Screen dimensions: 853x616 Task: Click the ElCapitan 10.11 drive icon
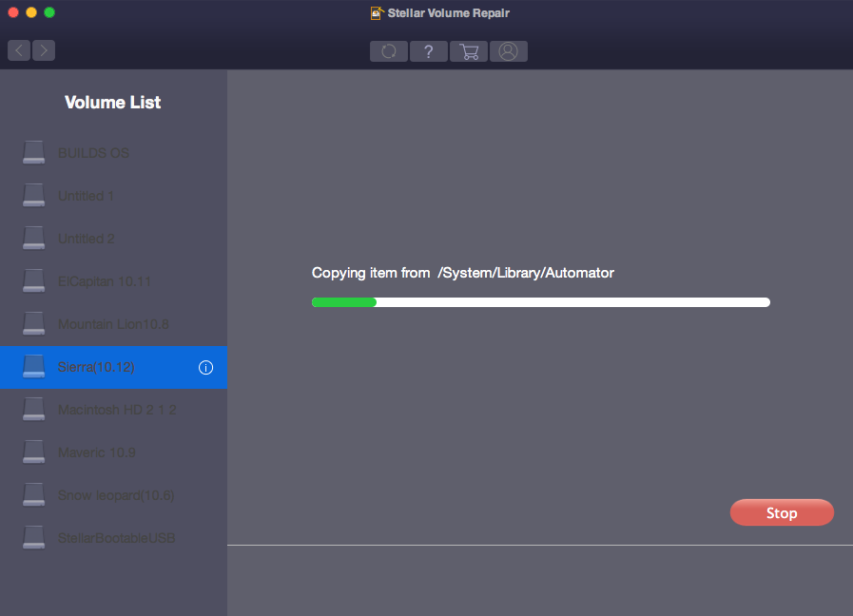point(33,281)
